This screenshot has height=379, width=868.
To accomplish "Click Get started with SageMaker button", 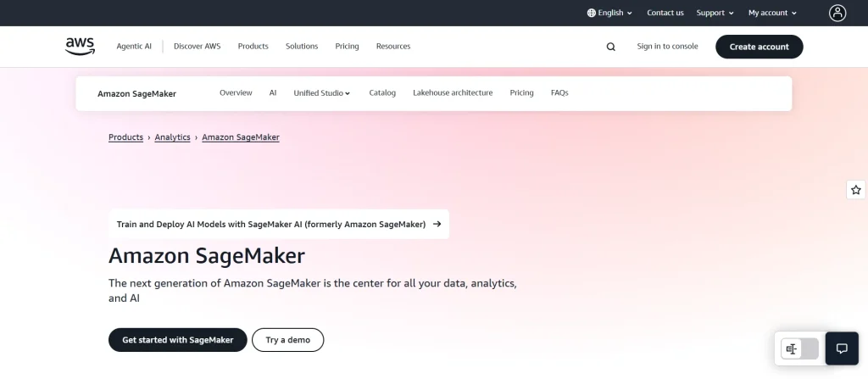I will pos(178,340).
